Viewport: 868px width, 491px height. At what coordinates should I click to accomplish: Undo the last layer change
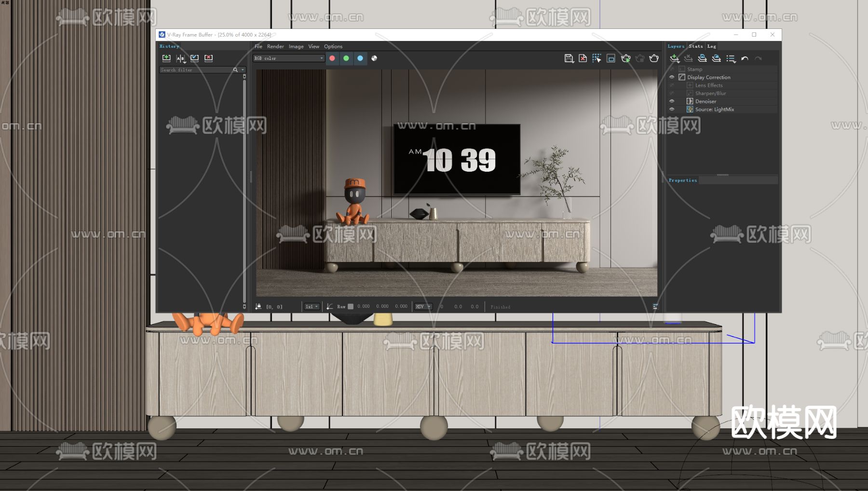click(744, 58)
